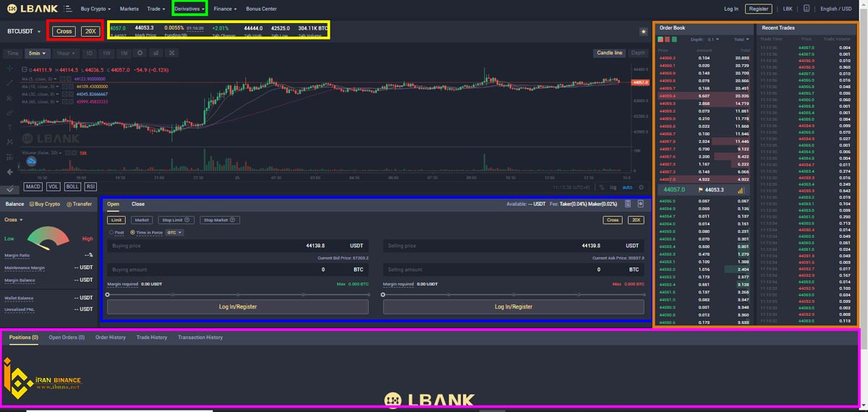Show both bids and asks view icon
Screen dimensions: 868x412
[x=660, y=39]
